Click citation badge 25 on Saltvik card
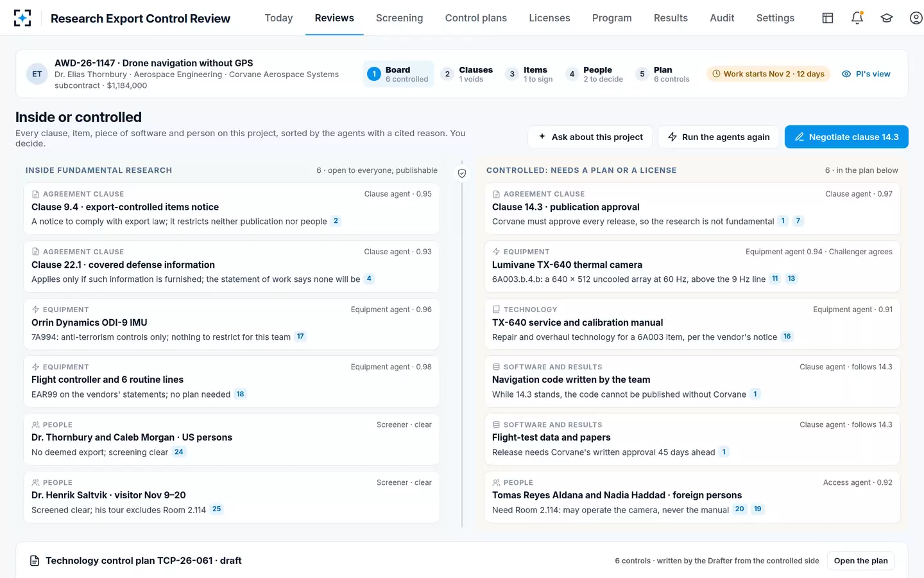The height and width of the screenshot is (578, 924). 217,509
